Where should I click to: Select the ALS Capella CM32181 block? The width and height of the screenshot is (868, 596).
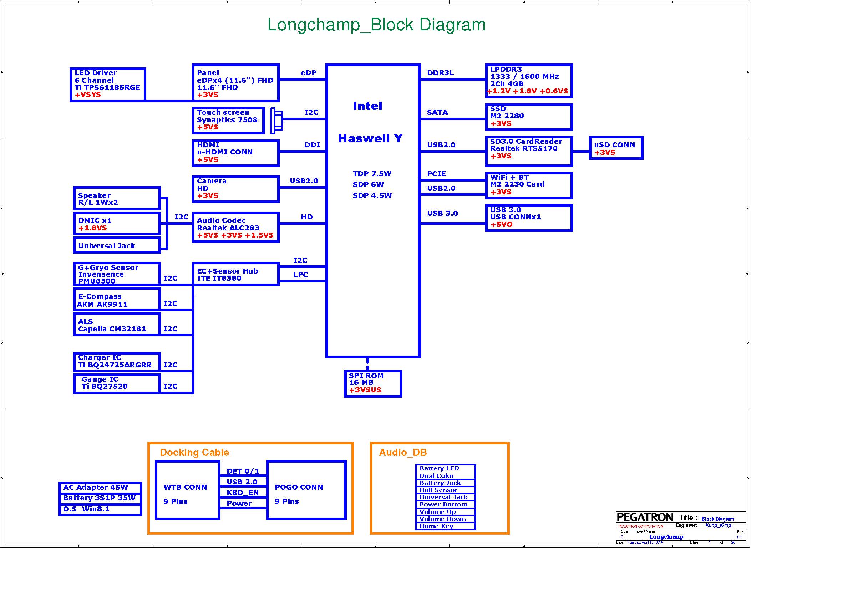117,324
